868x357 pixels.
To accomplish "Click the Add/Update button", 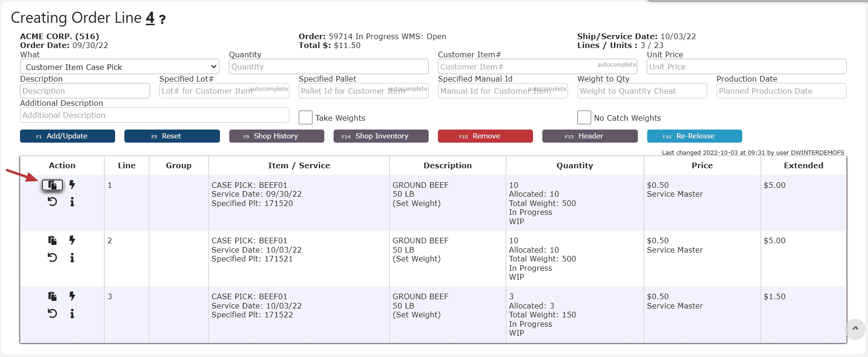I will click(68, 136).
